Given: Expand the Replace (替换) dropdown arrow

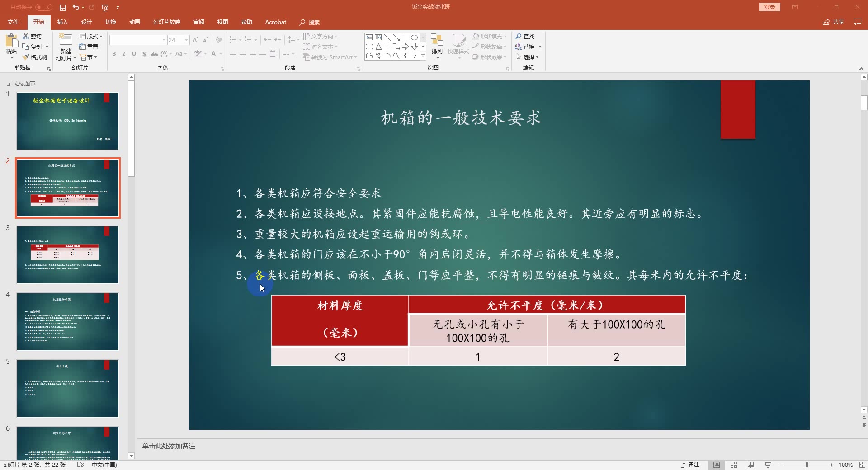Looking at the screenshot, I should tap(540, 47).
